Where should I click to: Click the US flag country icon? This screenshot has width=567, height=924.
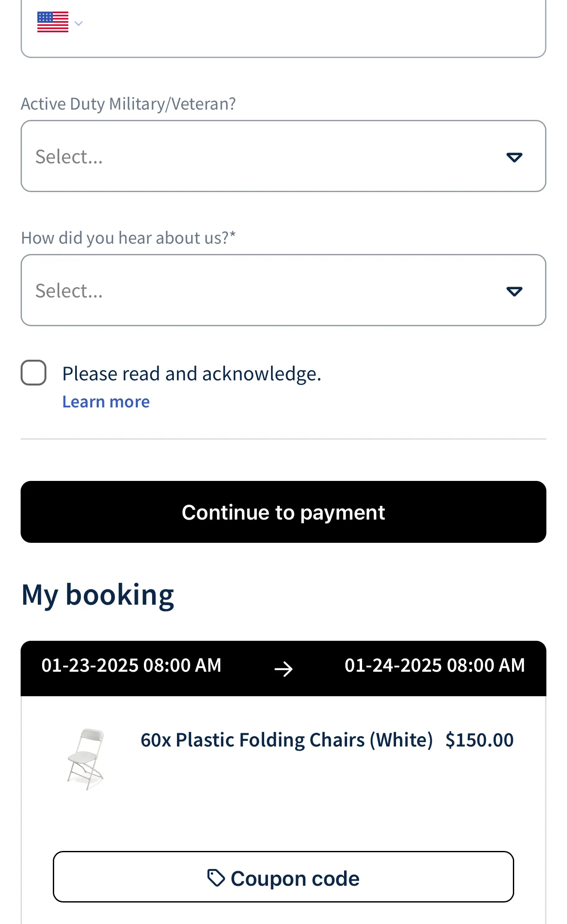tap(53, 22)
